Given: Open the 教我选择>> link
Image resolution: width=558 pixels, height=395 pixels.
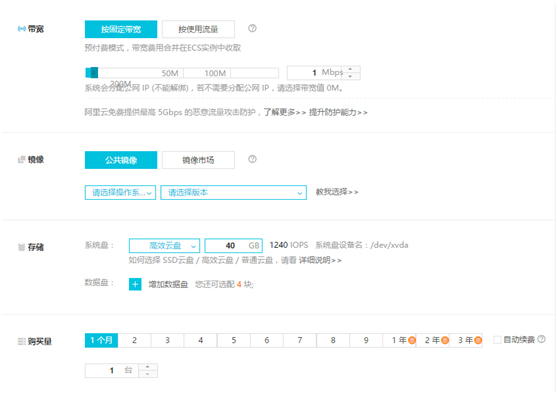Looking at the screenshot, I should coord(337,192).
